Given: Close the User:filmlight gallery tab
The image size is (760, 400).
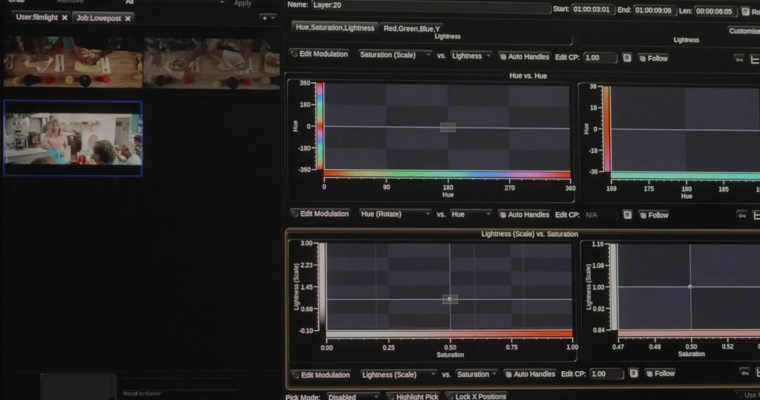Looking at the screenshot, I should pyautogui.click(x=64, y=17).
